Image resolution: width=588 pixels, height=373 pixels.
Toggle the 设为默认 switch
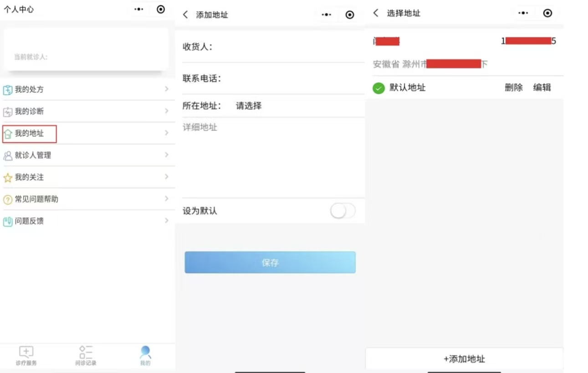point(343,211)
